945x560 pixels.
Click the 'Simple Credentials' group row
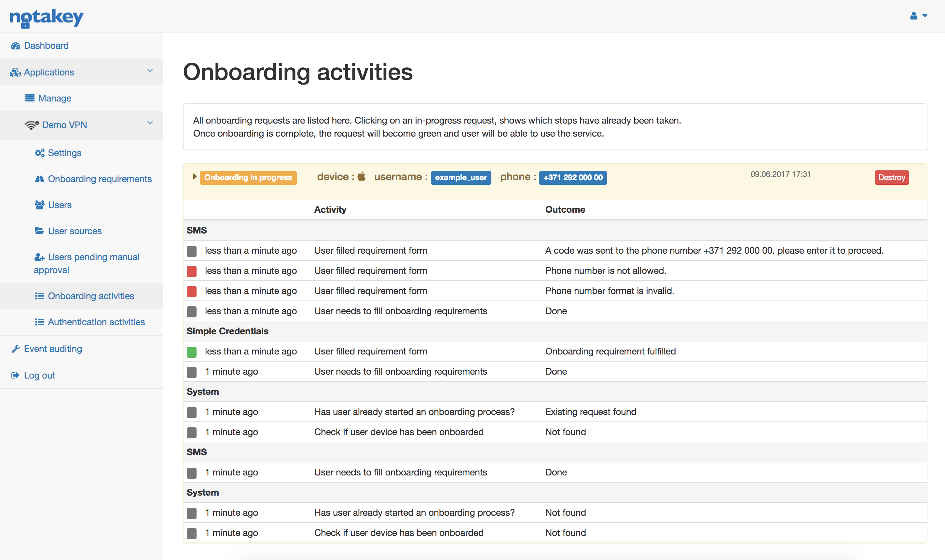[x=555, y=331]
